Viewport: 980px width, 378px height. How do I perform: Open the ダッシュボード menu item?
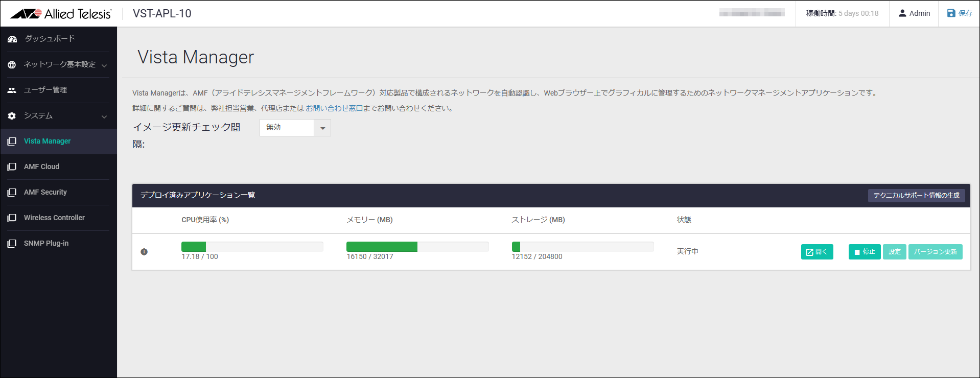tap(50, 39)
